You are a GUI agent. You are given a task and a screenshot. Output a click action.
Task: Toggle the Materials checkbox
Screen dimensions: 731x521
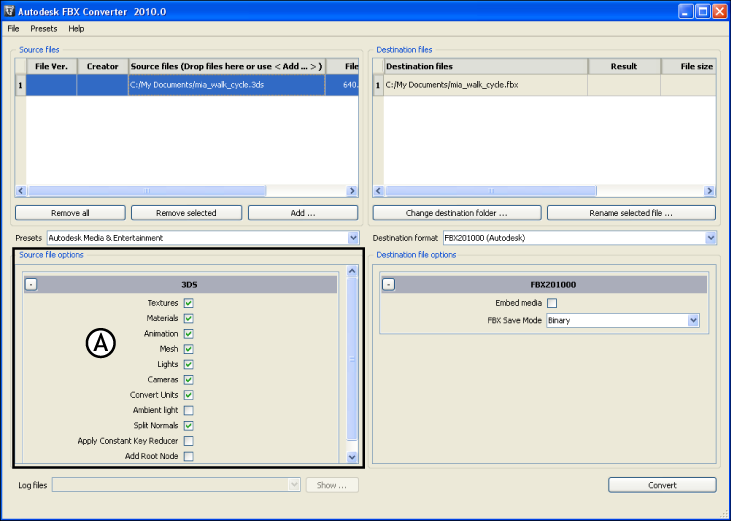188,318
